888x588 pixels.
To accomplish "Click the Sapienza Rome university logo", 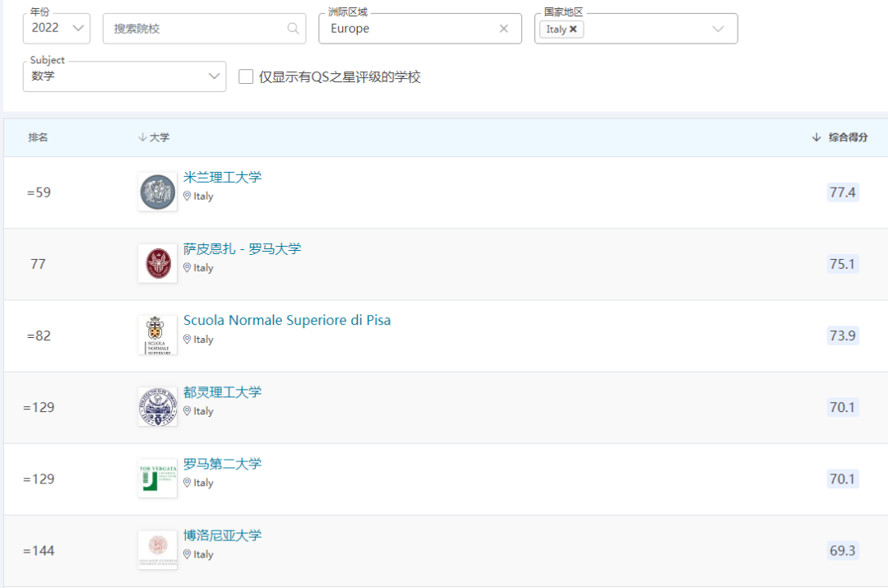I will pyautogui.click(x=157, y=263).
